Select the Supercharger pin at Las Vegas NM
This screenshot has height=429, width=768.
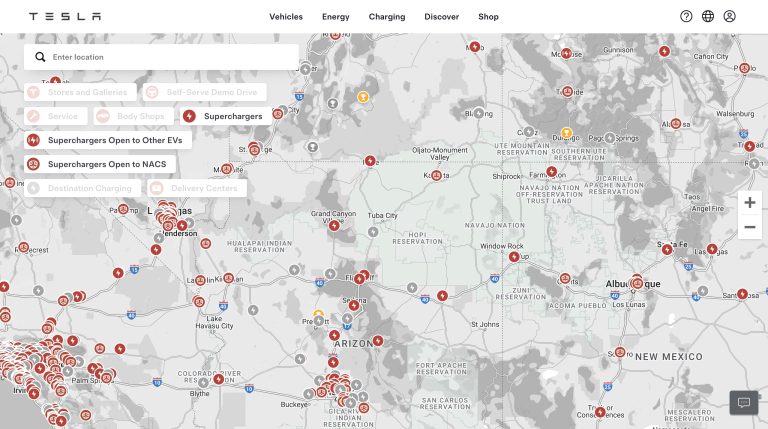pyautogui.click(x=712, y=249)
